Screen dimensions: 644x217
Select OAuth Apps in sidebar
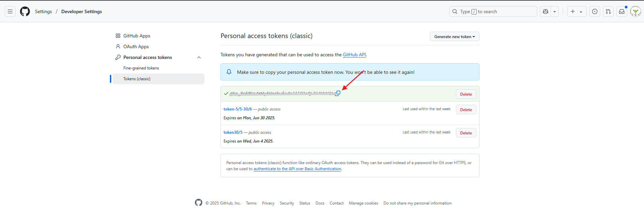pyautogui.click(x=136, y=46)
